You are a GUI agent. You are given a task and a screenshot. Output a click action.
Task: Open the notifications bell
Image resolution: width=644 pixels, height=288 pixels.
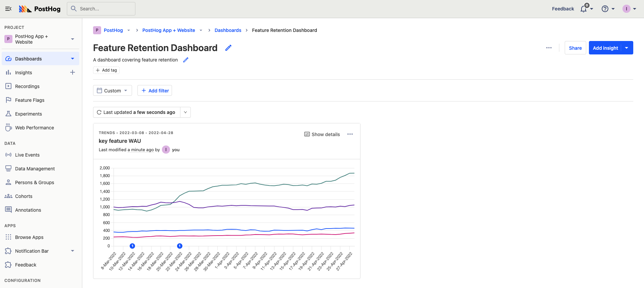584,9
